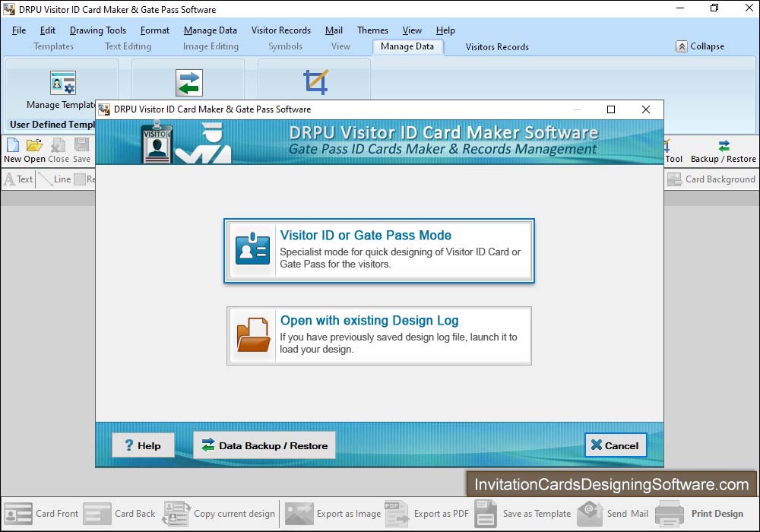Switch to Card Back view

tap(119, 514)
